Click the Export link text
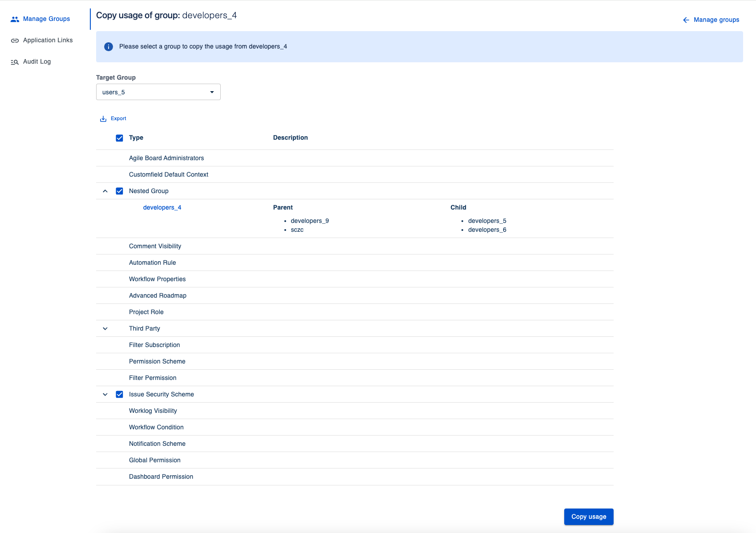This screenshot has width=756, height=533. (x=118, y=119)
